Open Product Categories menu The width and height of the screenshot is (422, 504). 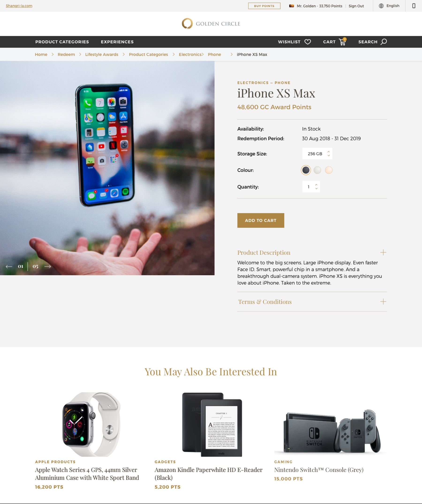pyautogui.click(x=62, y=42)
